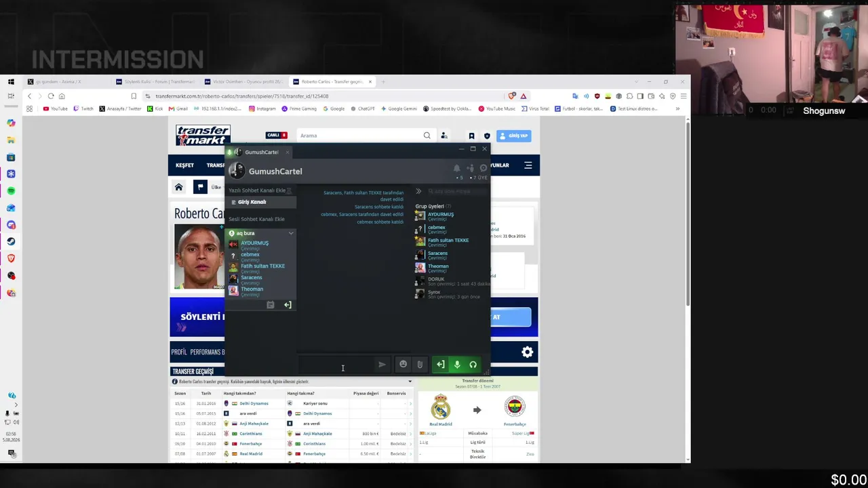This screenshot has height=488, width=868.
Task: Open the Fenerbahçe club crest
Action: pos(515,407)
